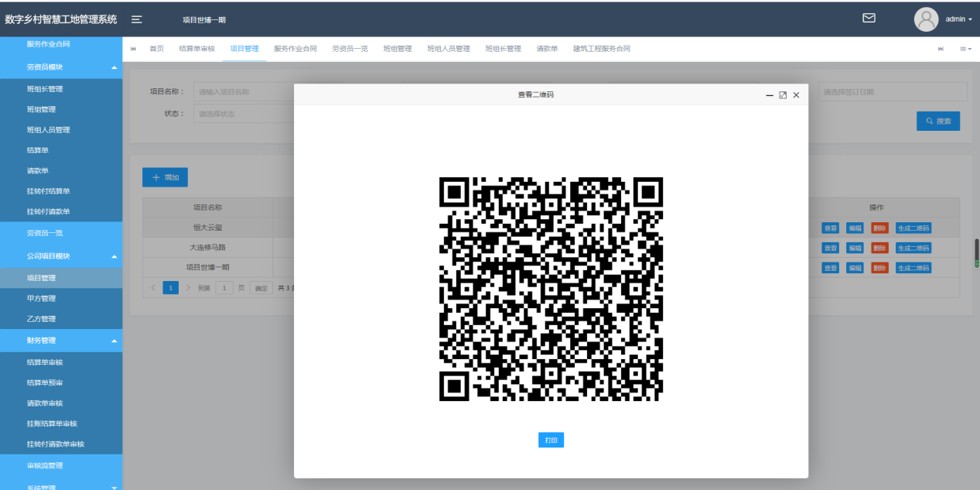Open 结算单 in the sidebar
Screen dimensions: 980x490
point(61,150)
